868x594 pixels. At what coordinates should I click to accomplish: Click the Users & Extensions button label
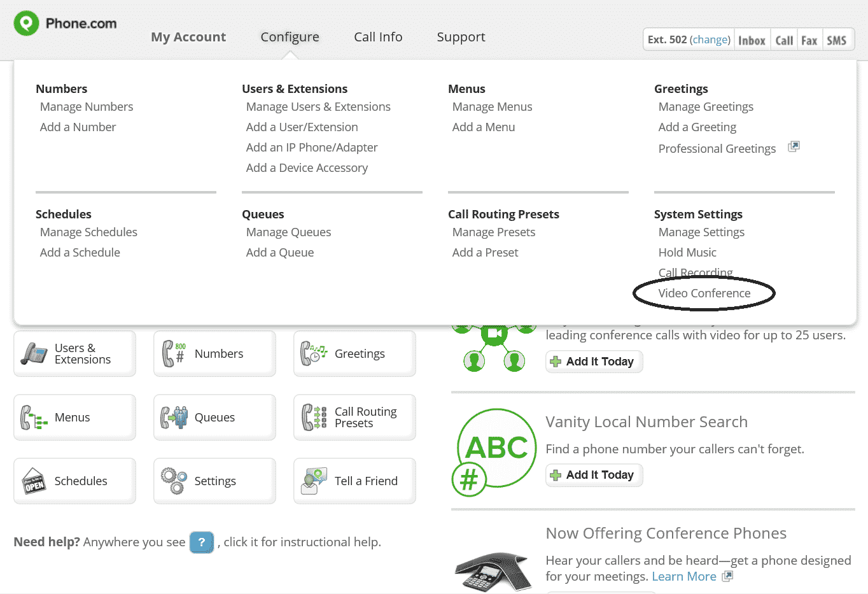coord(83,354)
